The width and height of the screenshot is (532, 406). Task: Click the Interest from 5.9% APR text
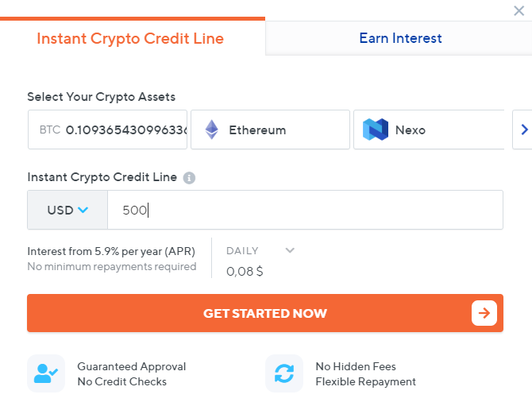[111, 251]
